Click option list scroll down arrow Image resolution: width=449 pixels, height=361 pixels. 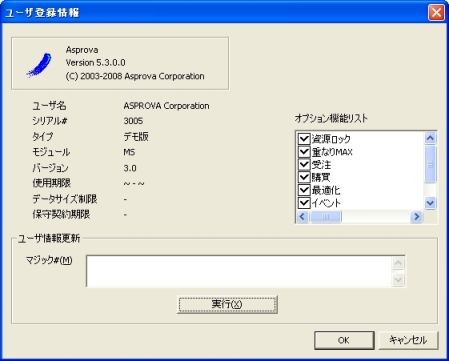click(430, 203)
